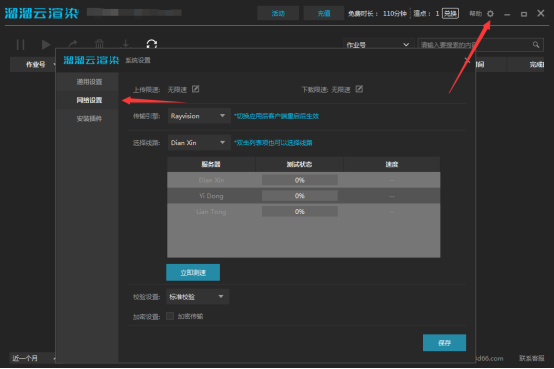Screen dimensions: 554x369
Task: Switch to the 通用设置 tab
Action: 89,82
